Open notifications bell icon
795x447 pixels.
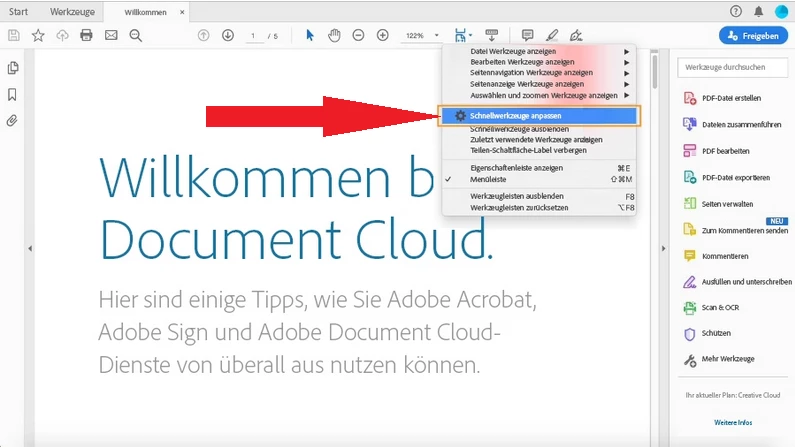click(758, 11)
